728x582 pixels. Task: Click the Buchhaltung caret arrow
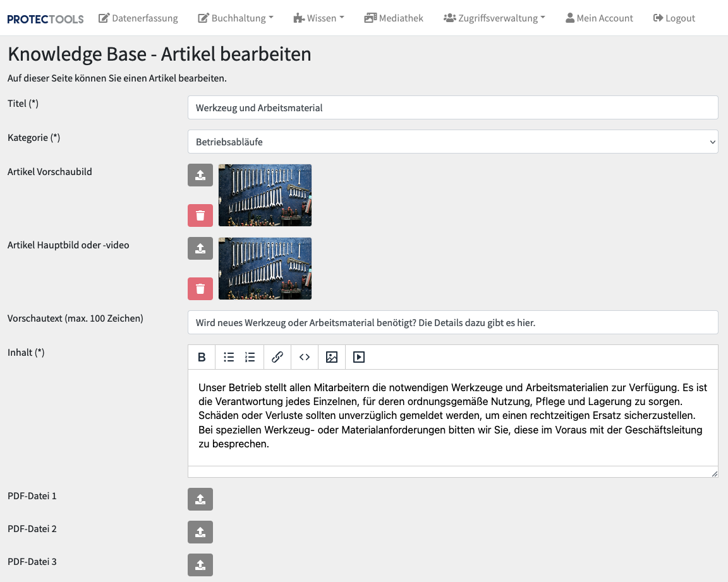click(x=271, y=18)
